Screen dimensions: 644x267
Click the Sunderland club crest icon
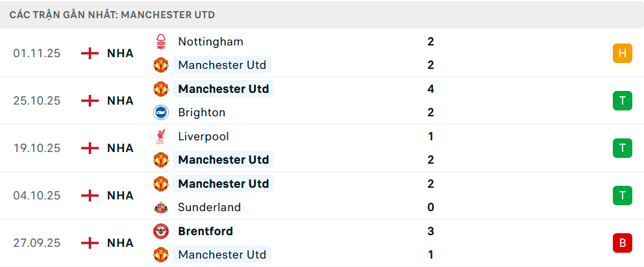click(x=160, y=207)
